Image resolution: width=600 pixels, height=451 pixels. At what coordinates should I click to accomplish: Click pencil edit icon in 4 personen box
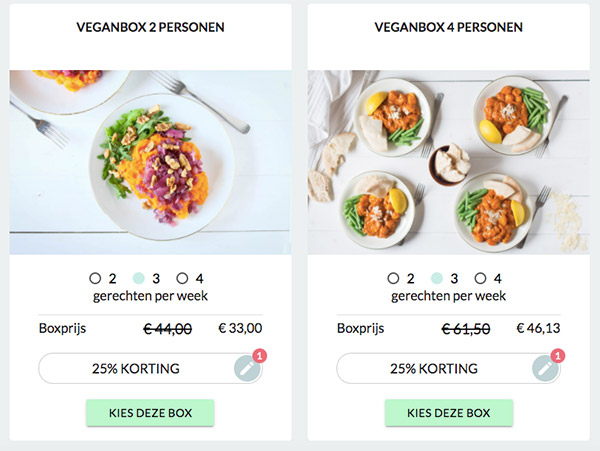point(544,368)
